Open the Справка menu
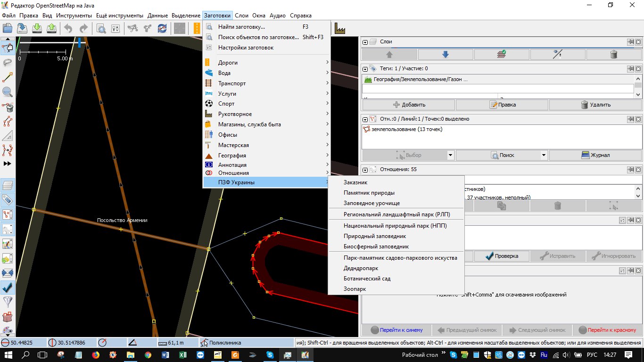644x362 pixels. click(x=301, y=16)
